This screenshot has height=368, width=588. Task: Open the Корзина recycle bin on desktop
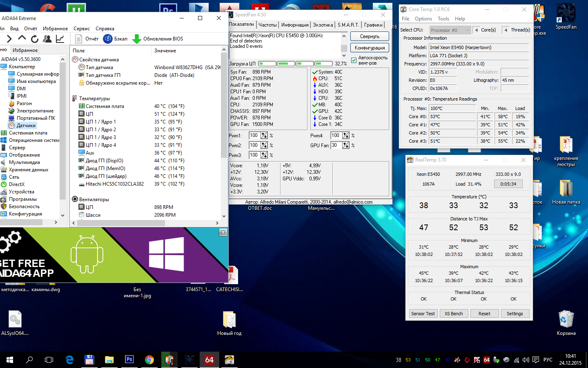(566, 320)
